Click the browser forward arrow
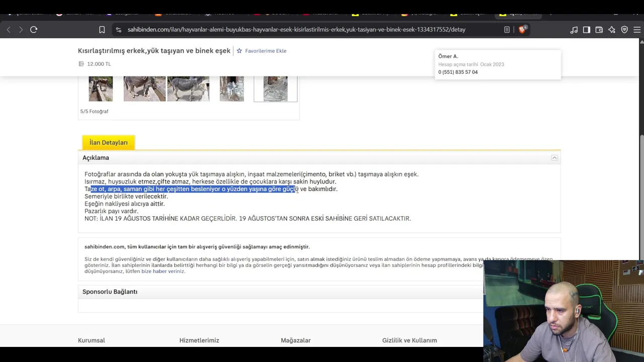644x362 pixels. coord(21,30)
